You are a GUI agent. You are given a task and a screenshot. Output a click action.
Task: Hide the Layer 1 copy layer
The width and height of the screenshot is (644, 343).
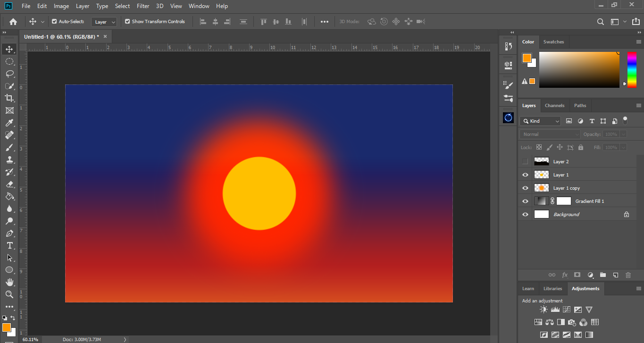(x=525, y=188)
